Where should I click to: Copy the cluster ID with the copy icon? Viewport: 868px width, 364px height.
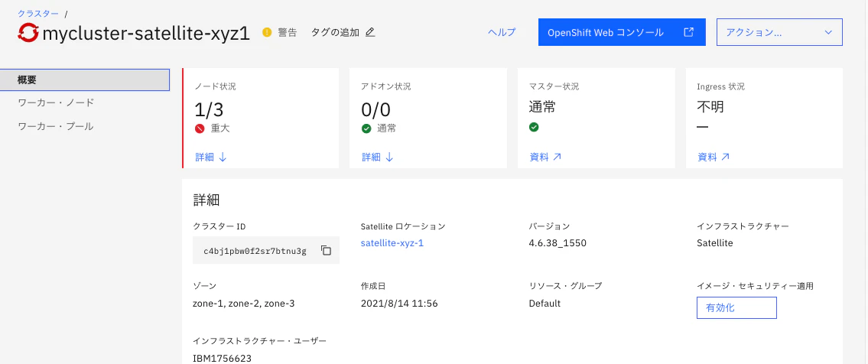[326, 250]
